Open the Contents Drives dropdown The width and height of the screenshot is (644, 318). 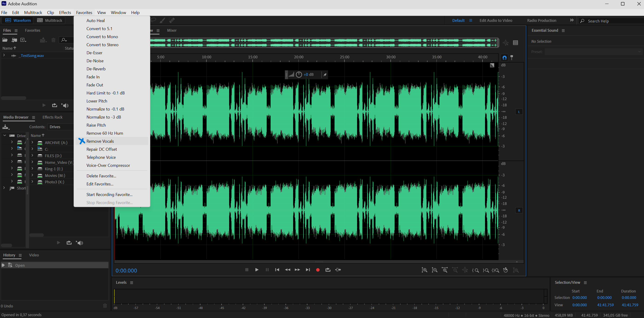tap(60, 127)
